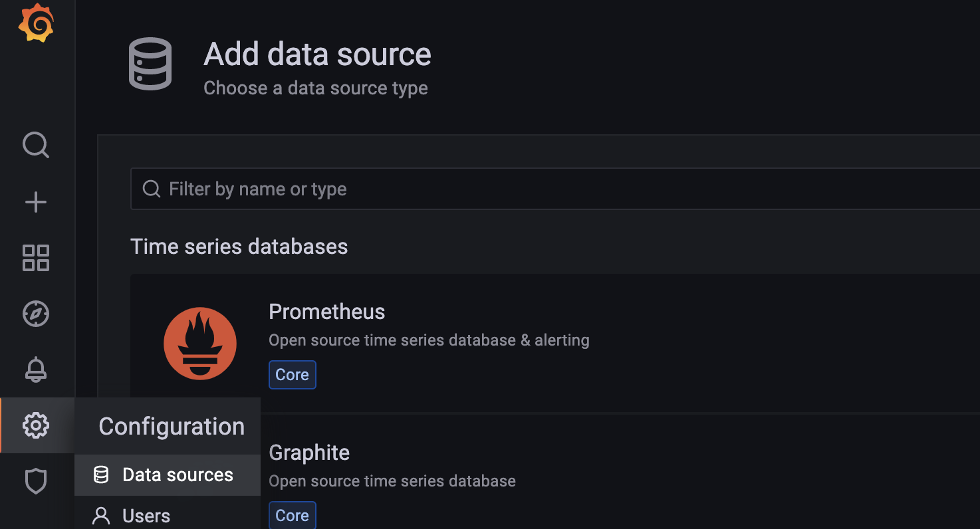Choose the Prometheus data source title

point(326,312)
